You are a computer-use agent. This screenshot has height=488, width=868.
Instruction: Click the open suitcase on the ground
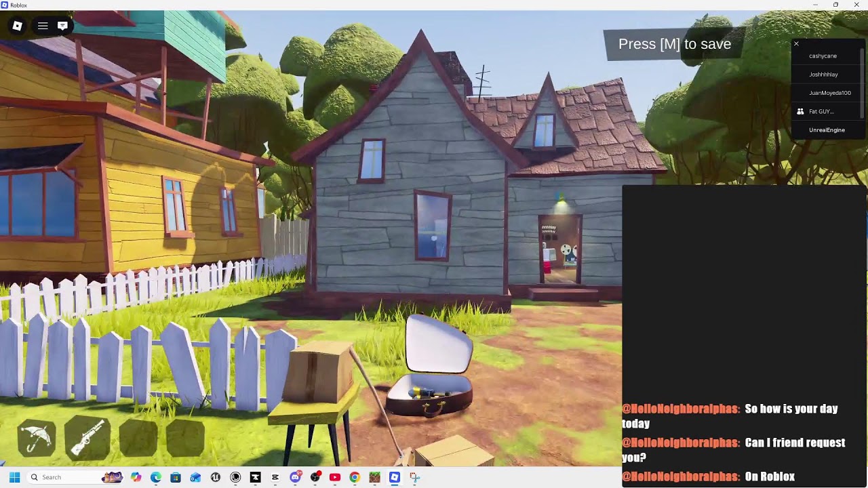(429, 366)
